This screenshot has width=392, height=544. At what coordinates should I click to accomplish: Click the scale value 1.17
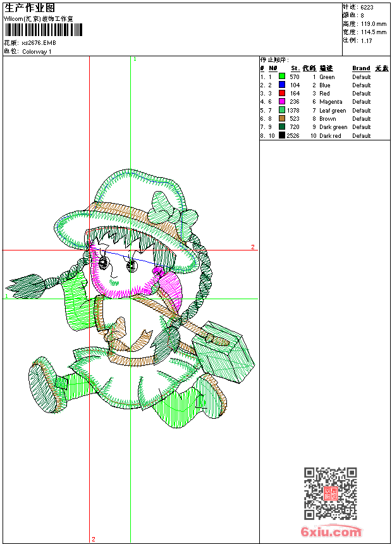[x=366, y=41]
